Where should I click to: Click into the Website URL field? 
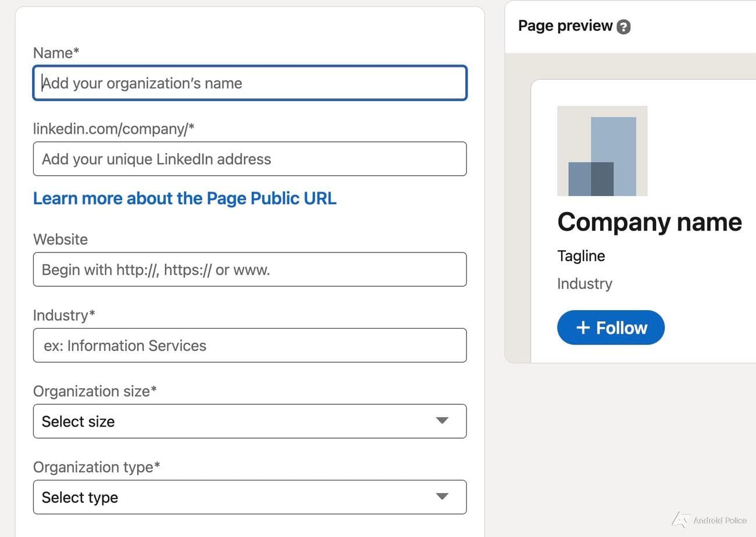249,270
